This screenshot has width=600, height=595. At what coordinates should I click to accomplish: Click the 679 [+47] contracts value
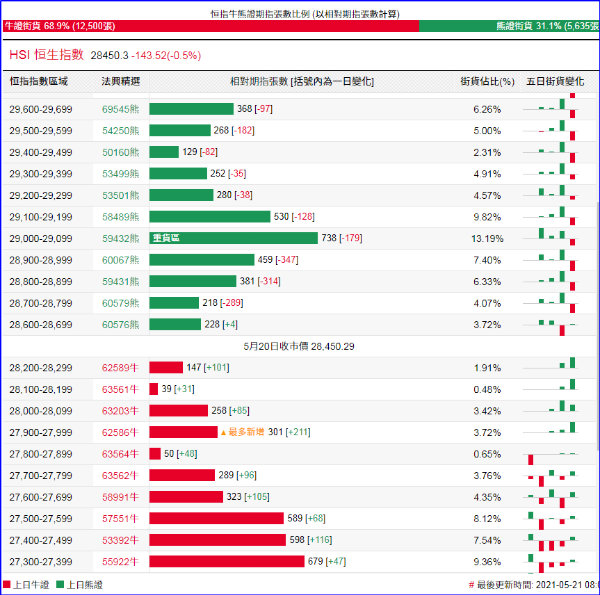(327, 561)
